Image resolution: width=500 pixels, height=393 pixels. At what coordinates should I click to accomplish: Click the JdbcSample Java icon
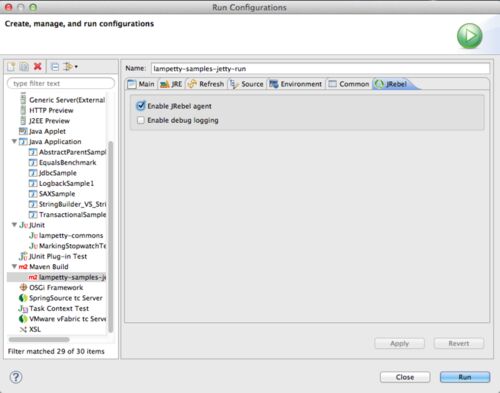(x=33, y=173)
